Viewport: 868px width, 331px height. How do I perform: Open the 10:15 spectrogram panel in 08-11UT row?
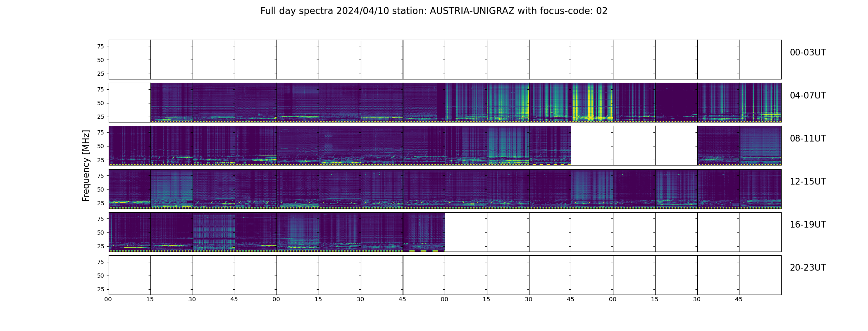(x=508, y=146)
